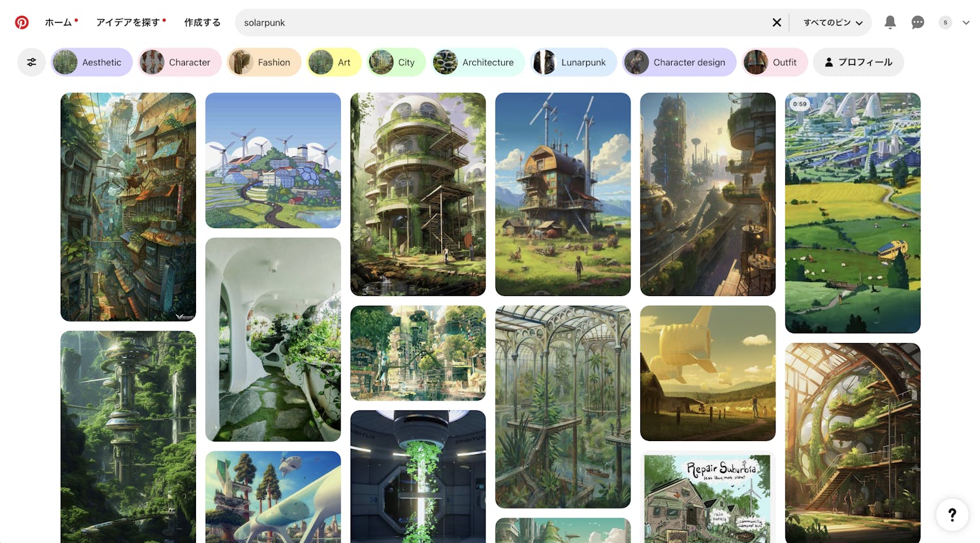Viewport: 980px width, 543px height.
Task: Open the messages chat bubble icon
Action: 918,22
